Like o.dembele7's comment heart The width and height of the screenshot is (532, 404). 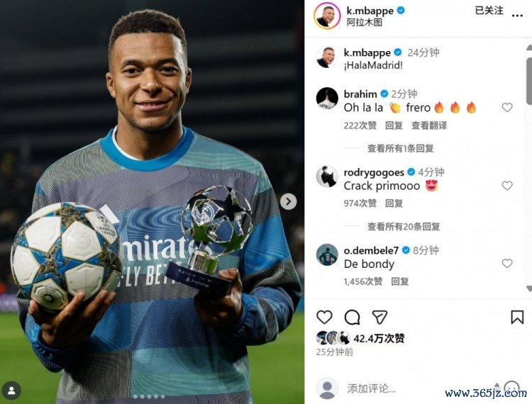tap(507, 264)
